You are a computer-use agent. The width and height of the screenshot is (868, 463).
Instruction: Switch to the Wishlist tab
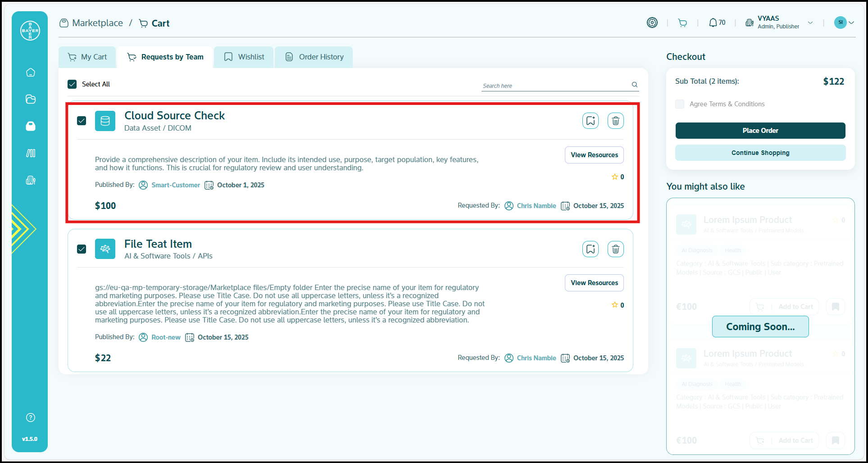[x=244, y=57]
